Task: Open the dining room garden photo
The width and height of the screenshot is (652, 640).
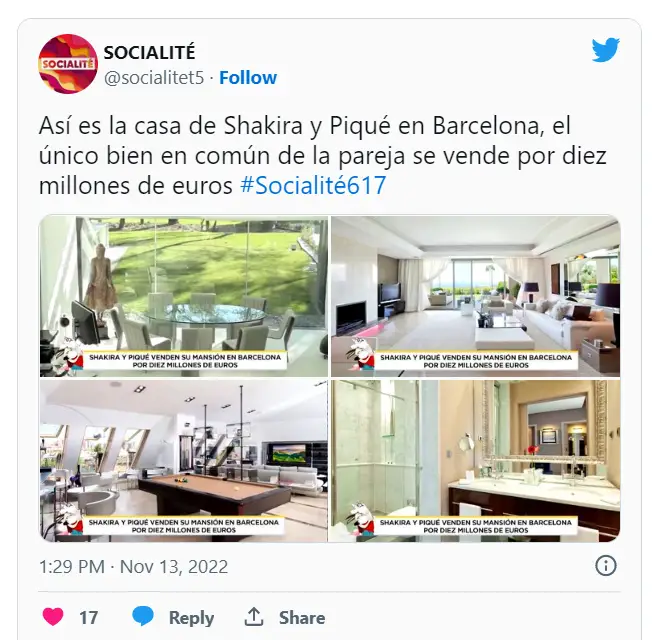Action: click(184, 297)
